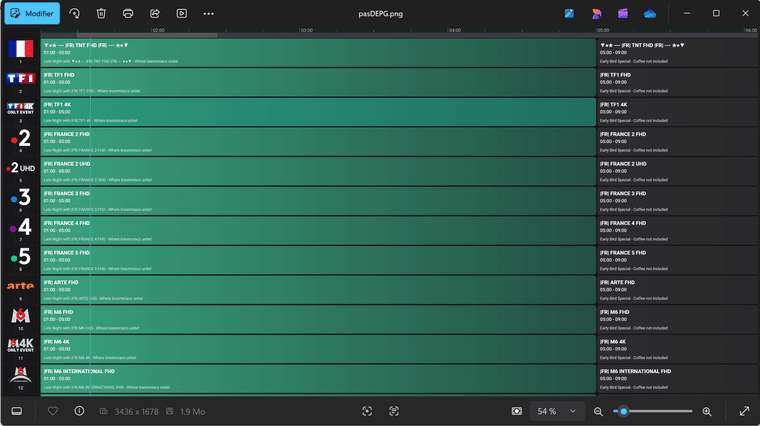Expand the 54 % zoom level dropdown

(558, 411)
